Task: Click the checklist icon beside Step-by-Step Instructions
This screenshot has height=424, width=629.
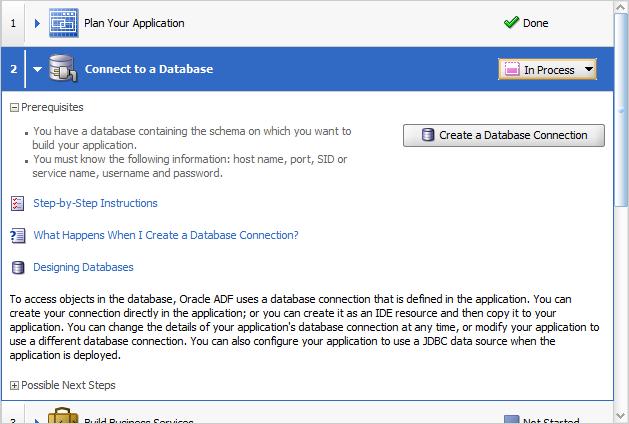Action: coord(17,203)
